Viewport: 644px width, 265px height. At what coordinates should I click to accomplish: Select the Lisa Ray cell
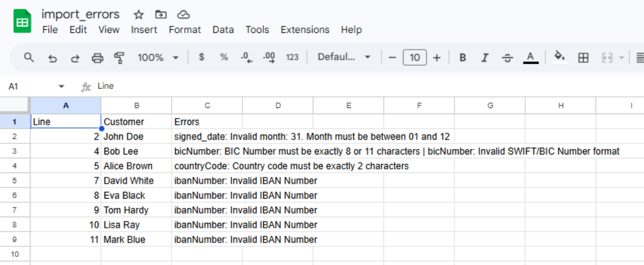pyautogui.click(x=136, y=225)
